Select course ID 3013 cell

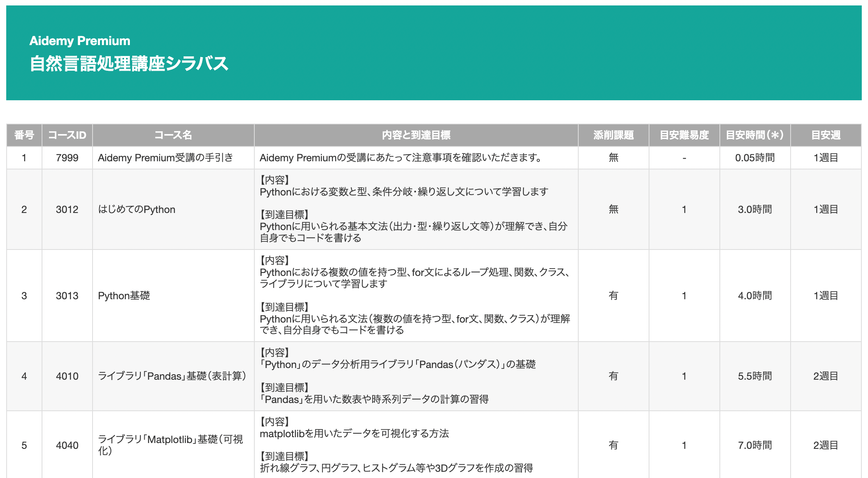[67, 296]
